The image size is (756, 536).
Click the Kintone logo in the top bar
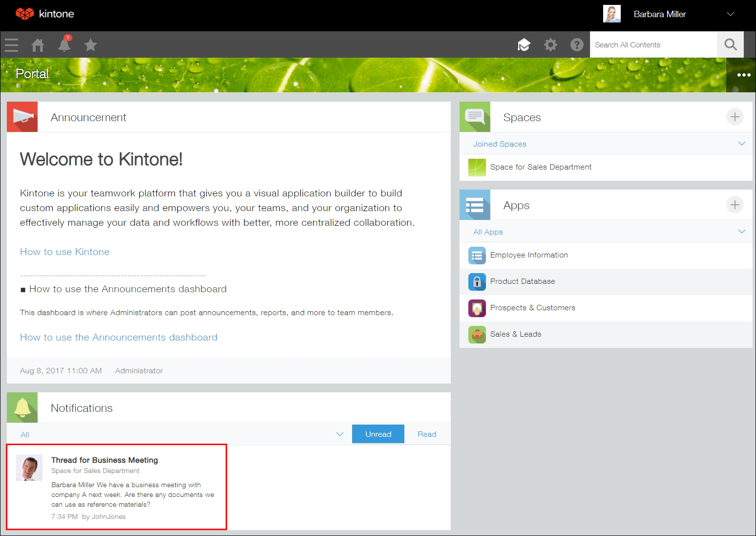pos(44,14)
